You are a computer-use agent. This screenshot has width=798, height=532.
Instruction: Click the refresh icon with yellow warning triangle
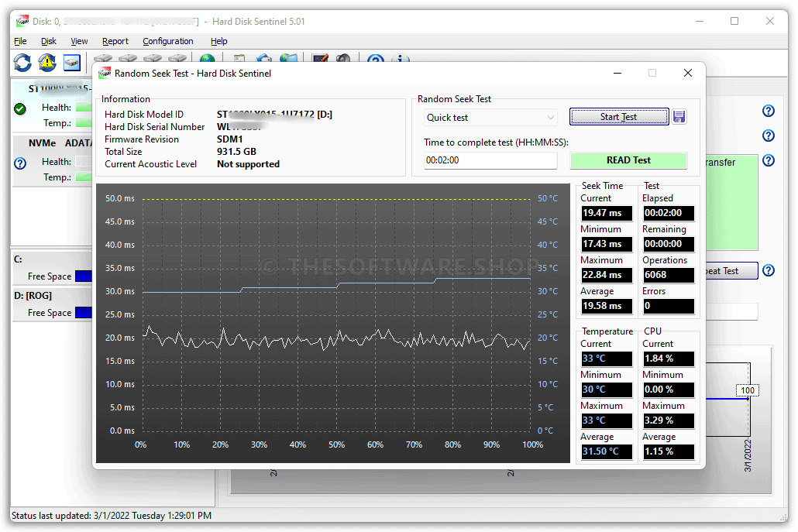click(47, 63)
